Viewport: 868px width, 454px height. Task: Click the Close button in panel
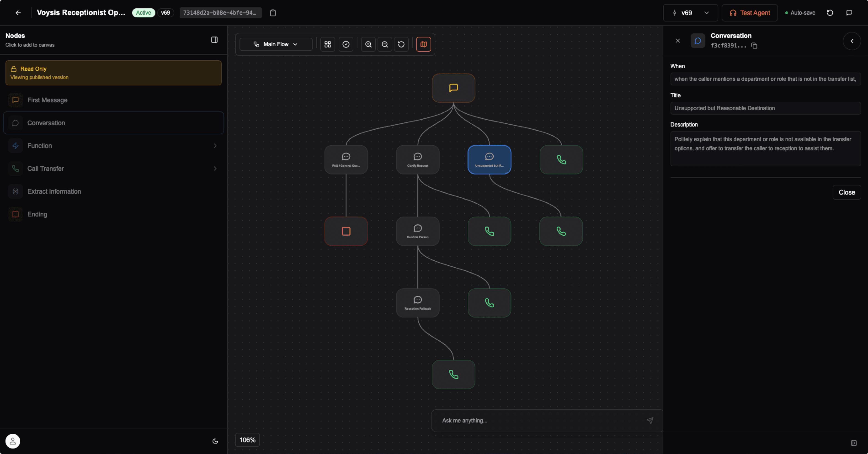click(x=847, y=192)
